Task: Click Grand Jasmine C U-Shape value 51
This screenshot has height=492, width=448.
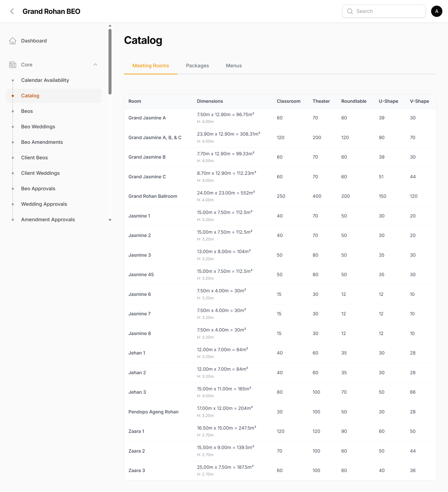Action: 381,177
